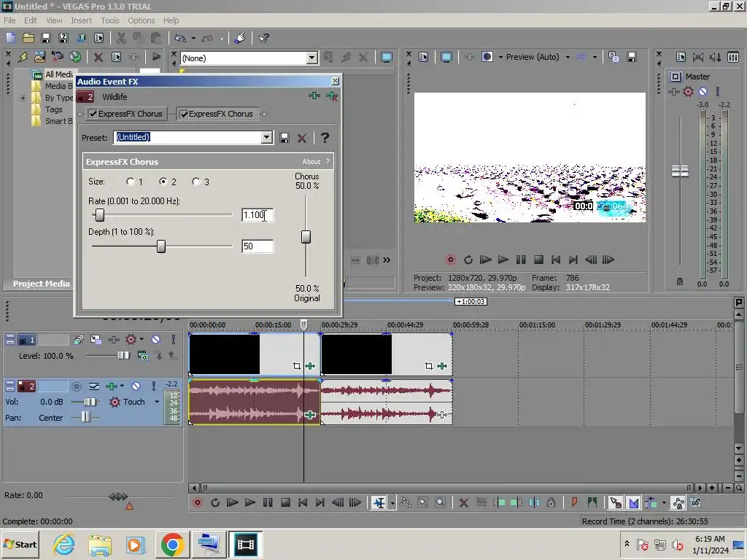747x560 pixels.
Task: Click the New project icon in main toolbar
Action: (10, 38)
